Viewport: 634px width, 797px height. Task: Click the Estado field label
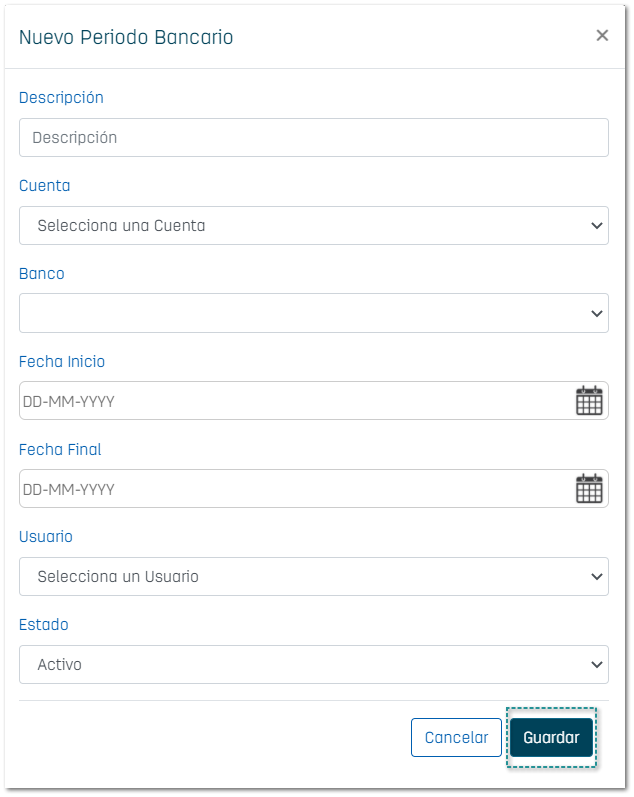coord(44,625)
